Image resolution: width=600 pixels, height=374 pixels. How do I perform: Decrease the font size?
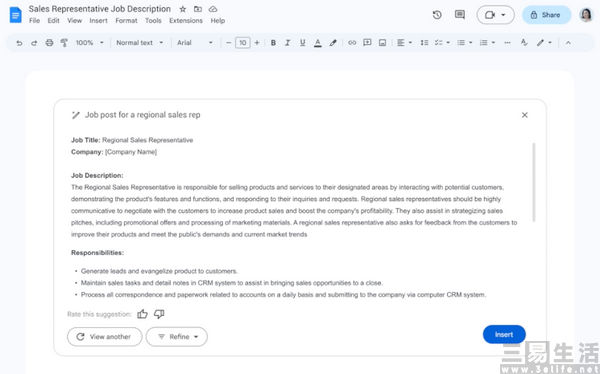tap(228, 43)
